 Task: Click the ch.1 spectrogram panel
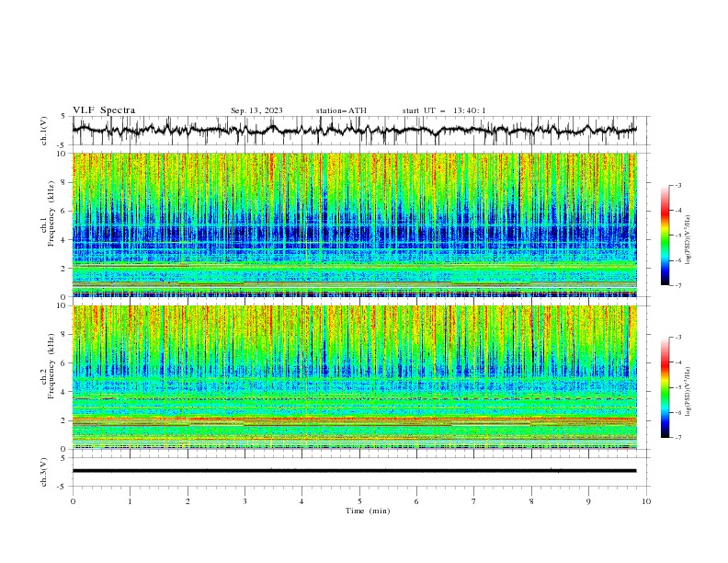tap(354, 224)
